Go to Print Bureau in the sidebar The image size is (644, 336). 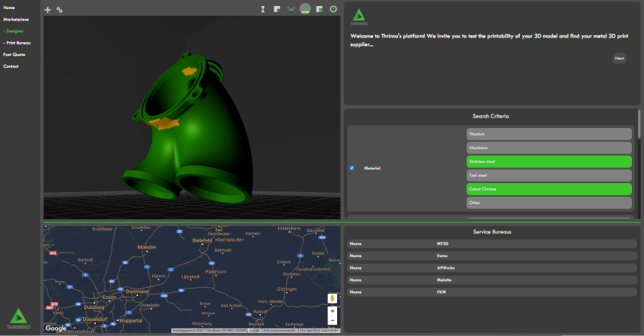tap(17, 43)
